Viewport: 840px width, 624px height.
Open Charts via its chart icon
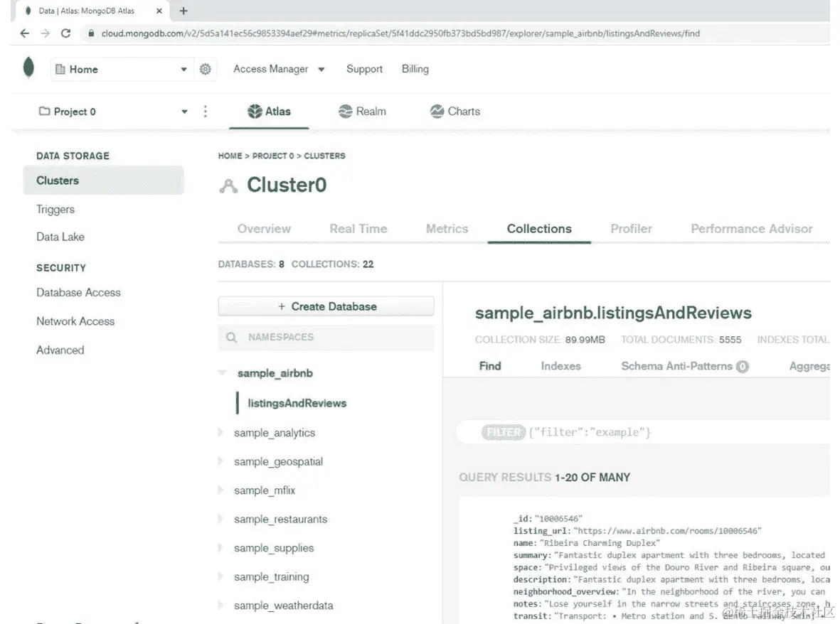(x=436, y=111)
